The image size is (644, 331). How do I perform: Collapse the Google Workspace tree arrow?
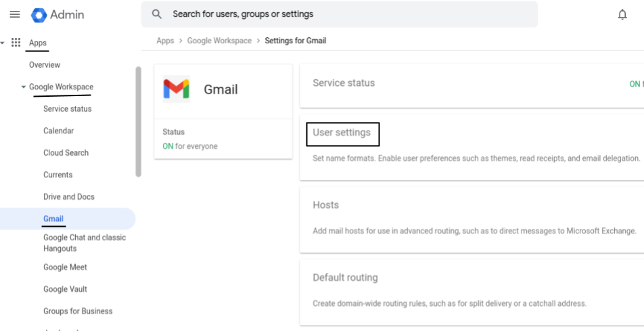[x=24, y=87]
